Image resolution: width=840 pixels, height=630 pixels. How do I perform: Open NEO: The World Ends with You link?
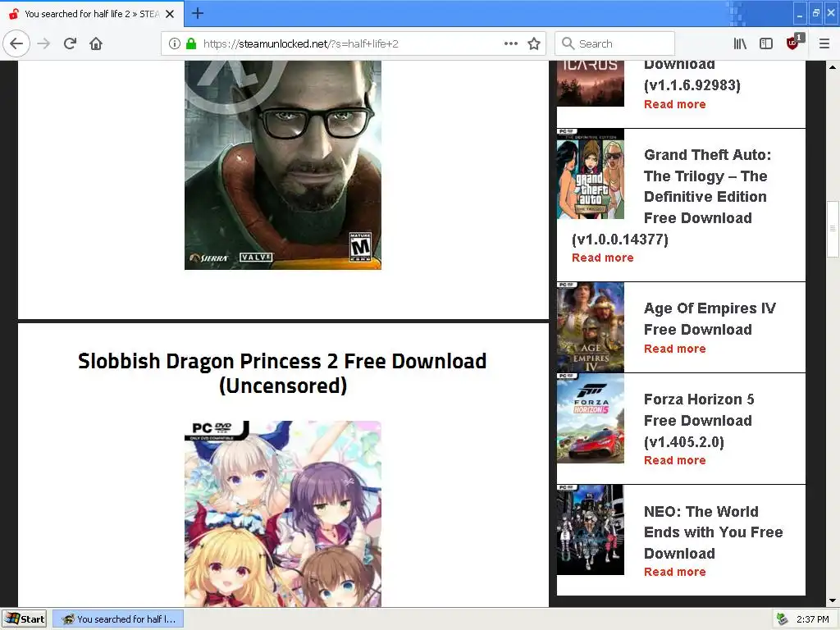713,532
